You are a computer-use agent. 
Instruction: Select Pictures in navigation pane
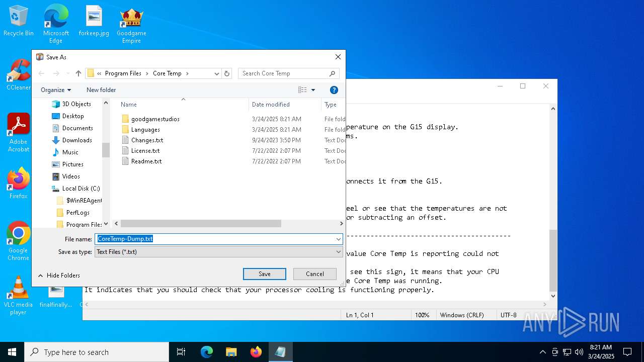(x=68, y=164)
